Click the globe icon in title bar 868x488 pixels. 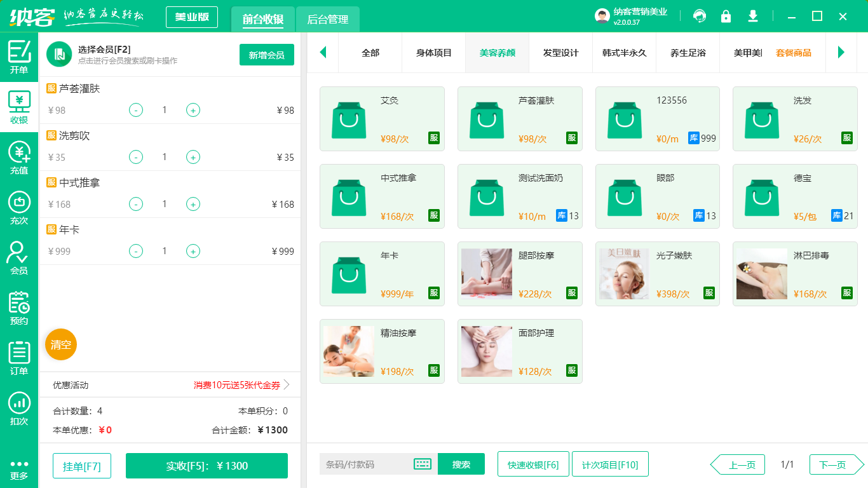tap(699, 16)
